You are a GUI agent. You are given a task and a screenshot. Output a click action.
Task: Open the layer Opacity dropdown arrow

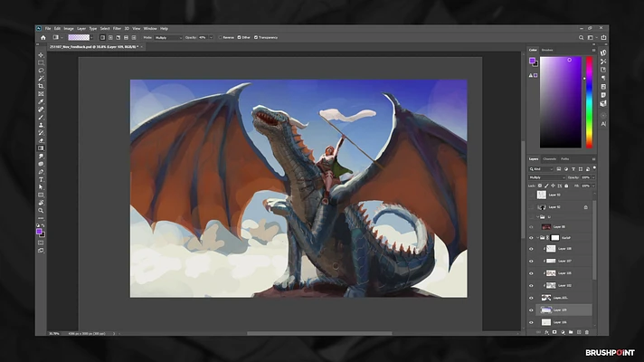click(593, 177)
